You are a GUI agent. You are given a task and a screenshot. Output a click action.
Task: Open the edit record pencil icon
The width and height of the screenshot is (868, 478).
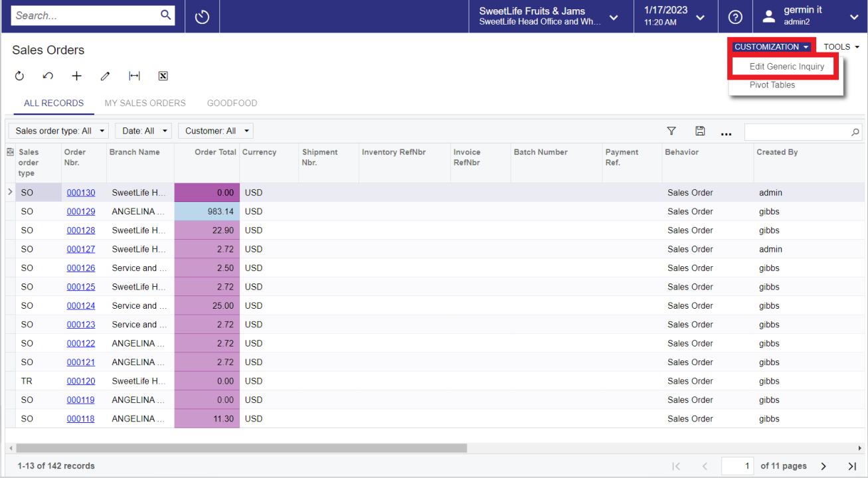tap(105, 76)
